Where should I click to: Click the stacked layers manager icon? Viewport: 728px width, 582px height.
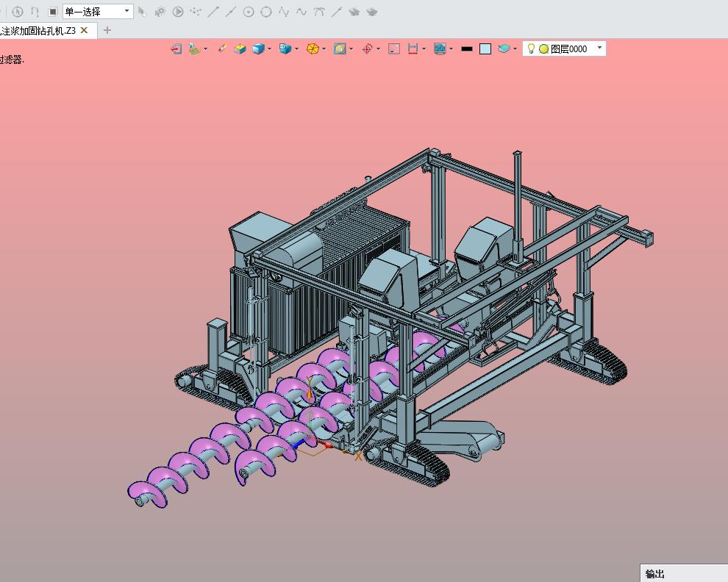click(504, 48)
